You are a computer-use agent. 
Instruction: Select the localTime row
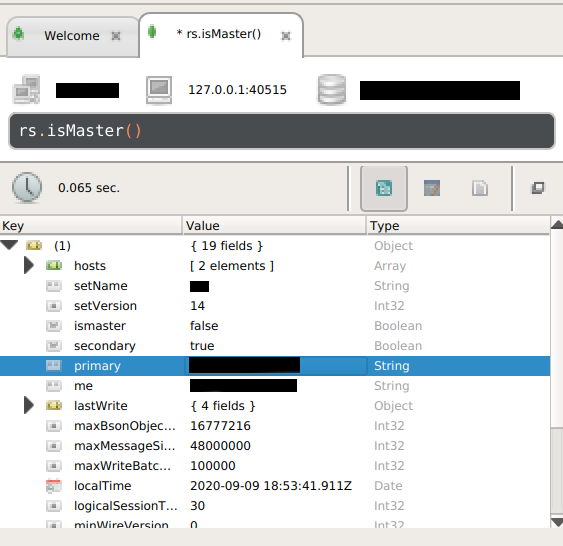[275, 486]
